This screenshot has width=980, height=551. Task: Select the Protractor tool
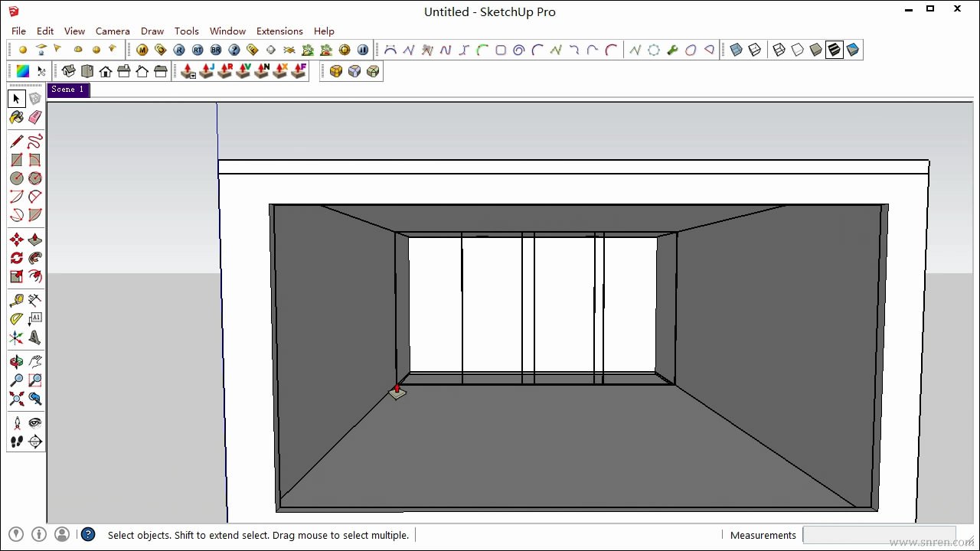click(16, 319)
